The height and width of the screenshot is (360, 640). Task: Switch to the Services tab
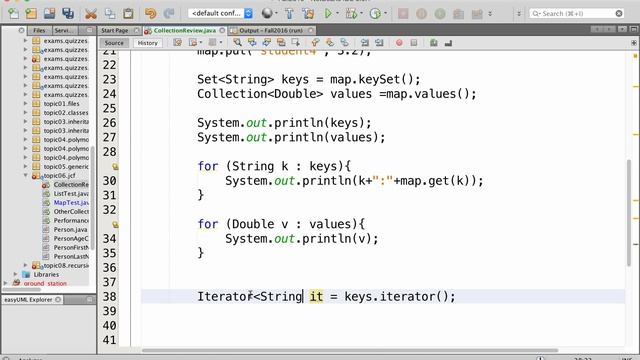64,30
